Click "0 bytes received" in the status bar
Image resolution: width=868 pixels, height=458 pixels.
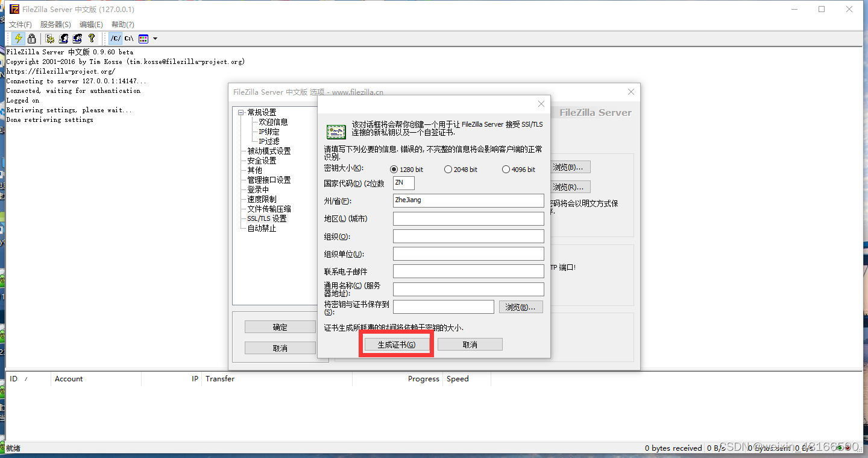click(673, 448)
